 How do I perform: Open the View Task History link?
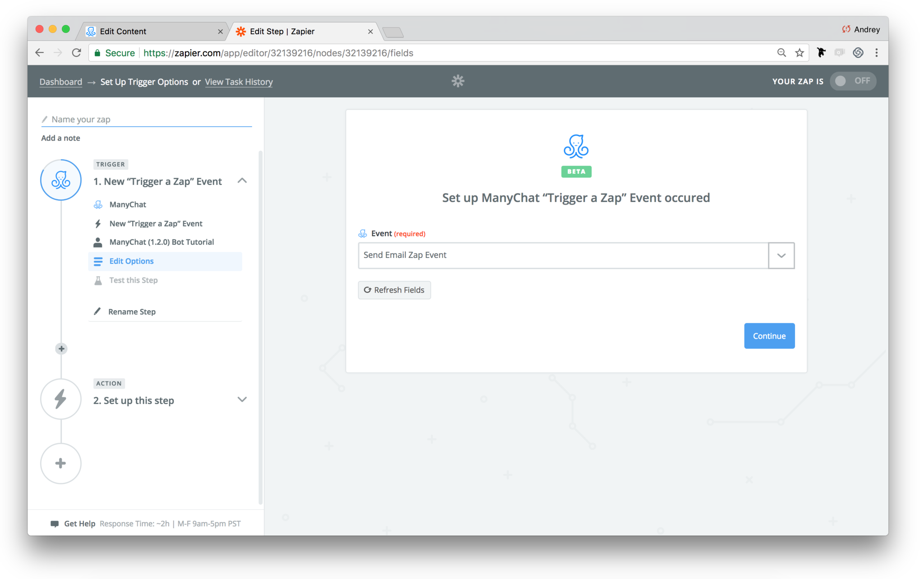(239, 82)
